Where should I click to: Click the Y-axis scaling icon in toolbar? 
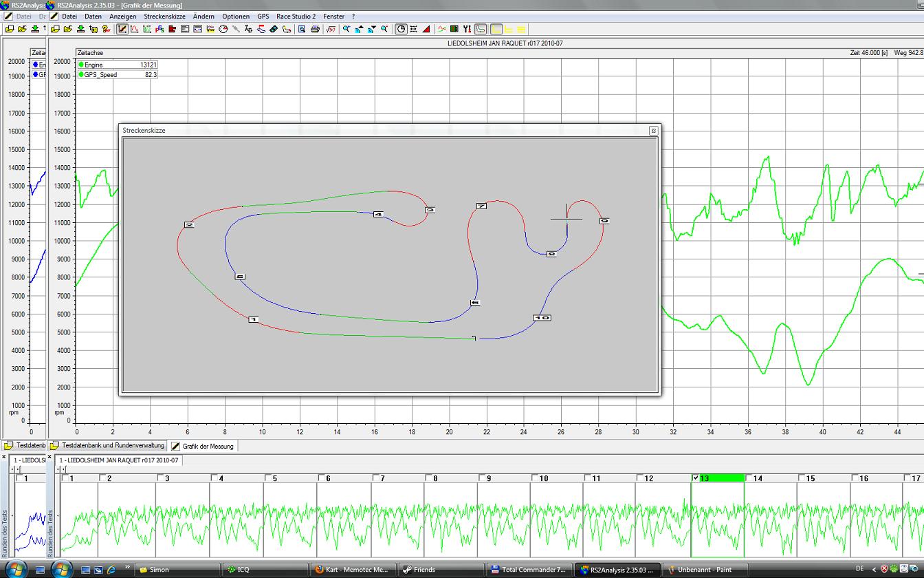[x=466, y=29]
